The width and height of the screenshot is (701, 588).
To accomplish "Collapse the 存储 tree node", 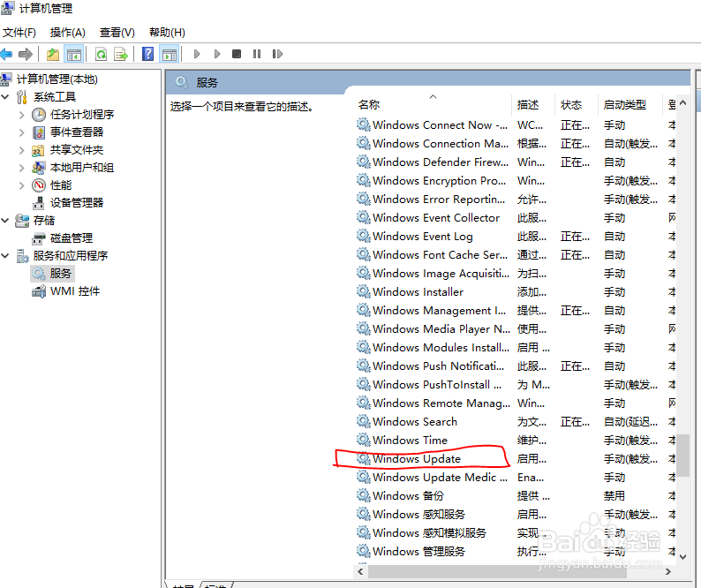I will coord(5,221).
